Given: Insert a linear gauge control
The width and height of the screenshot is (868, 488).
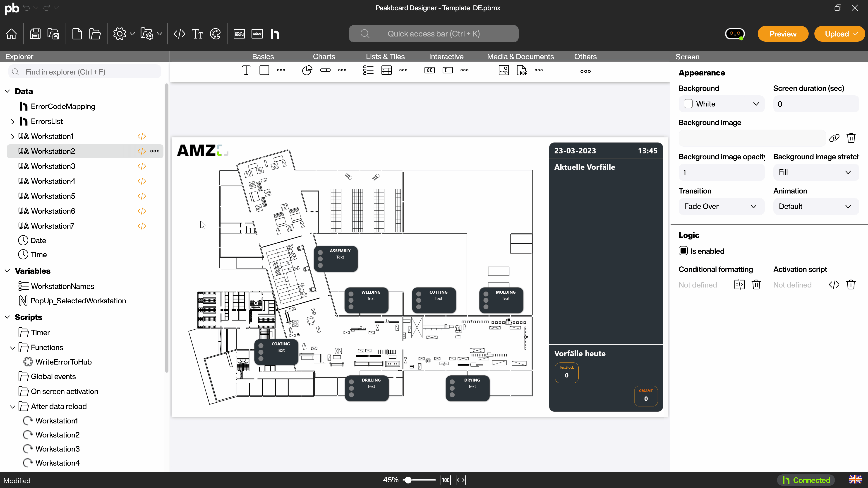Looking at the screenshot, I should click(325, 70).
